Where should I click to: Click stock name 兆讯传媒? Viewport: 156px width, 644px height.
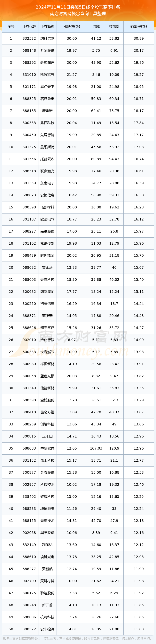point(47,243)
